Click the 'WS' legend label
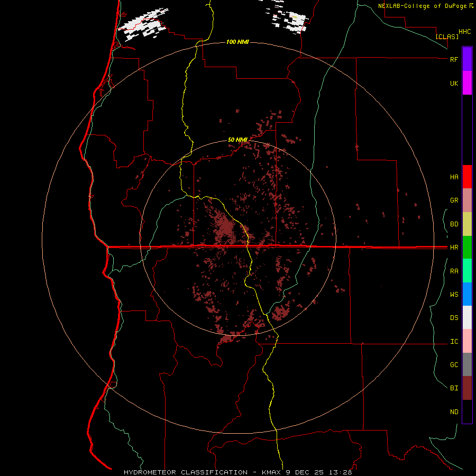476x476 pixels. [454, 295]
